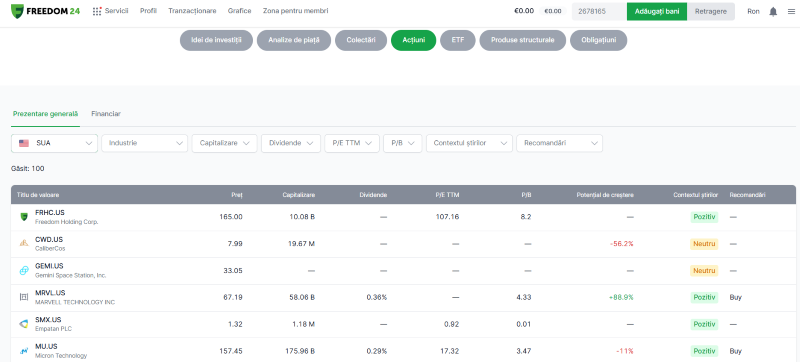Open the P/B filter dropdown

pyautogui.click(x=403, y=143)
